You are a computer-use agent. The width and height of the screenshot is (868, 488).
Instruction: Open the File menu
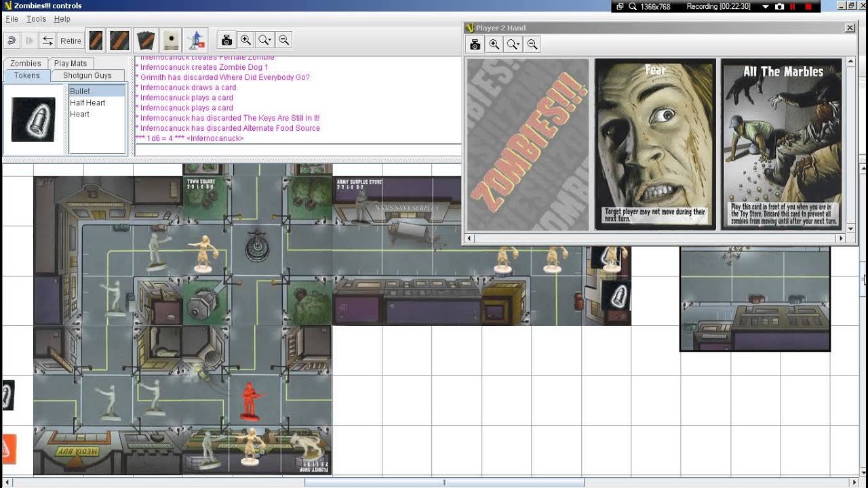12,19
